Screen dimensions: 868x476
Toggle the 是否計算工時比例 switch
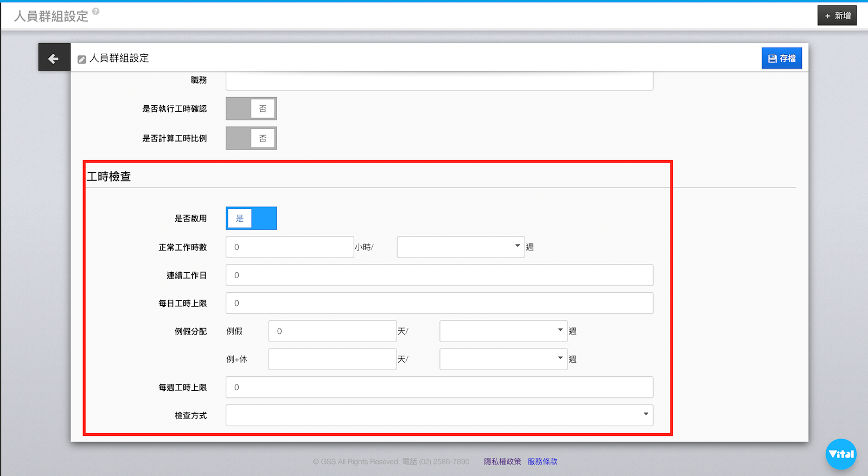click(251, 138)
